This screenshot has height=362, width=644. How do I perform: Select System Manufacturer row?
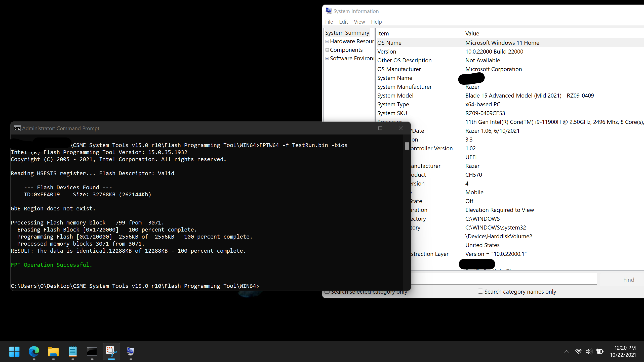510,87
